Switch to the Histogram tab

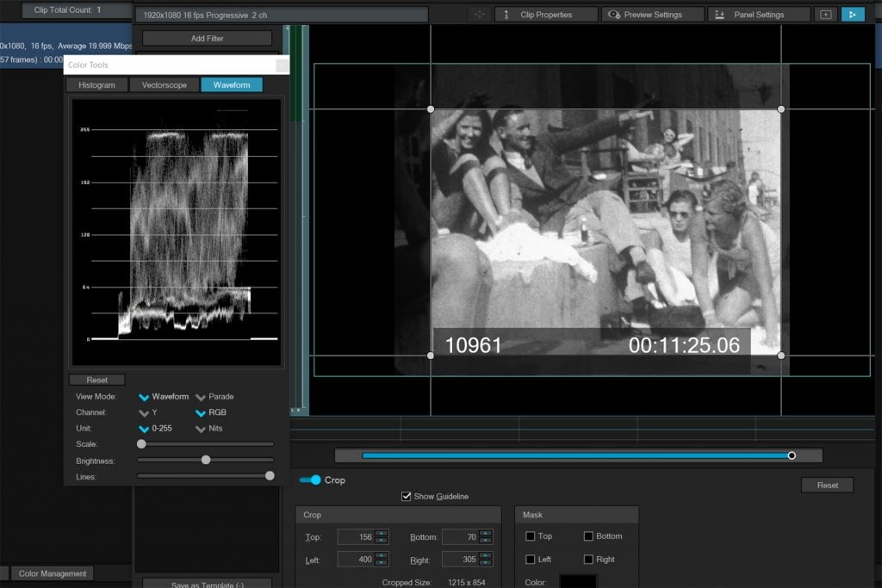point(96,85)
